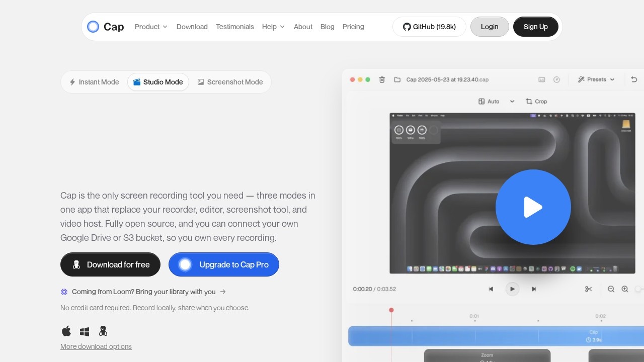Click the red playhead marker on the timeline
This screenshot has width=644, height=362.
[x=391, y=310]
